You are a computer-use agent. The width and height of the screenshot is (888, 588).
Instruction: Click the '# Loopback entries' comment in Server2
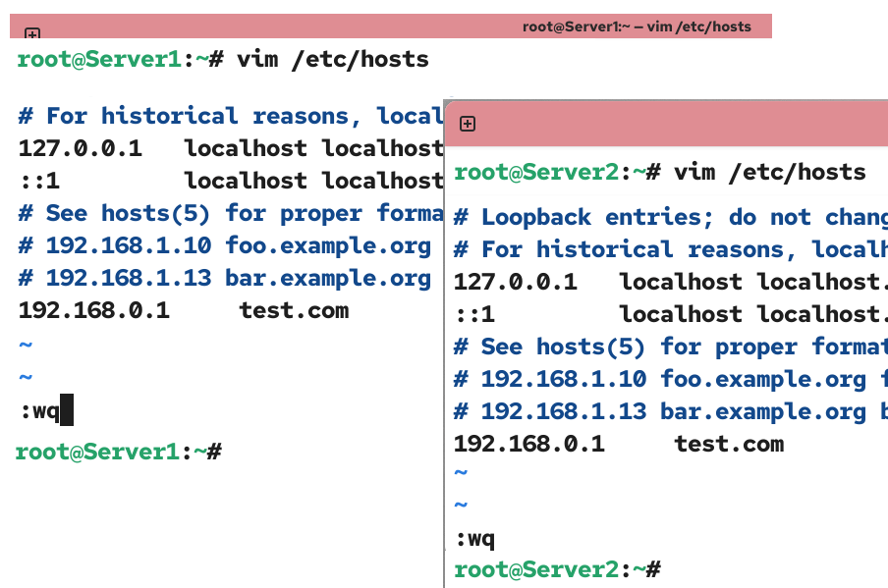tap(671, 217)
